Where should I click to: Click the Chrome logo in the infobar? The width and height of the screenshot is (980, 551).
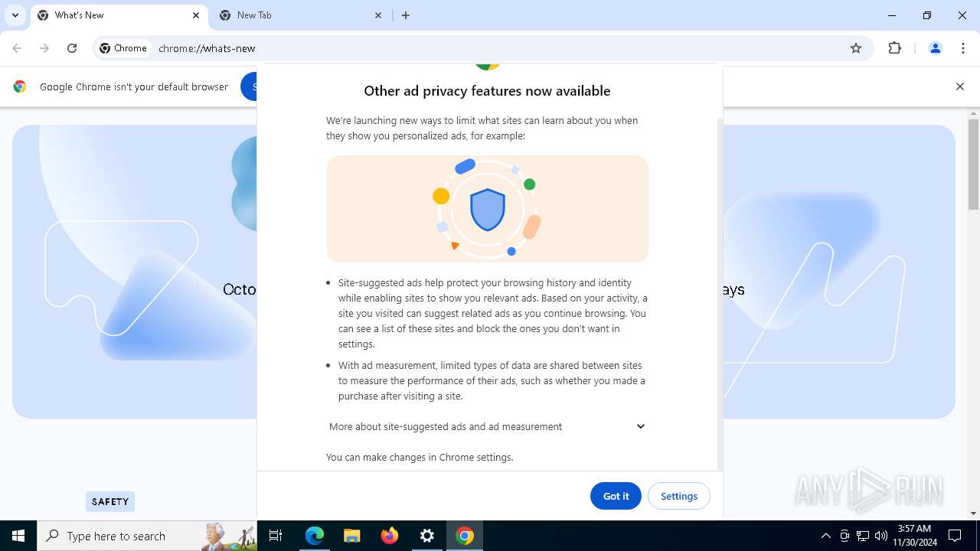pyautogui.click(x=20, y=86)
